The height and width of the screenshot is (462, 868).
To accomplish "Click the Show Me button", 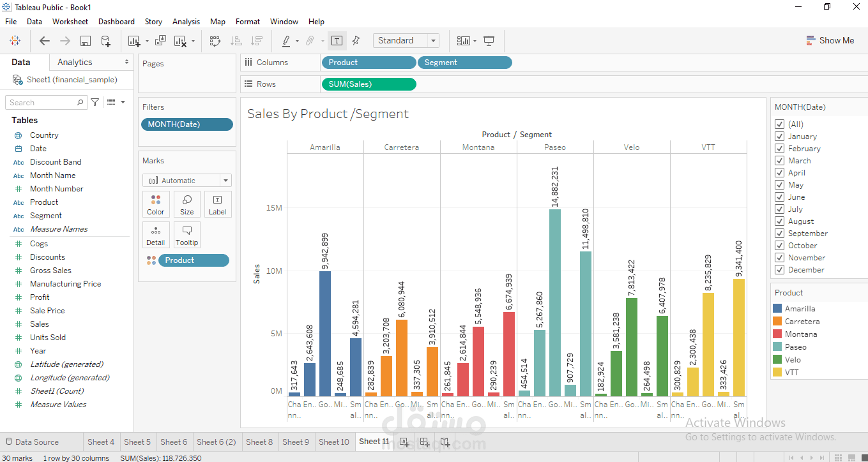I will point(830,40).
